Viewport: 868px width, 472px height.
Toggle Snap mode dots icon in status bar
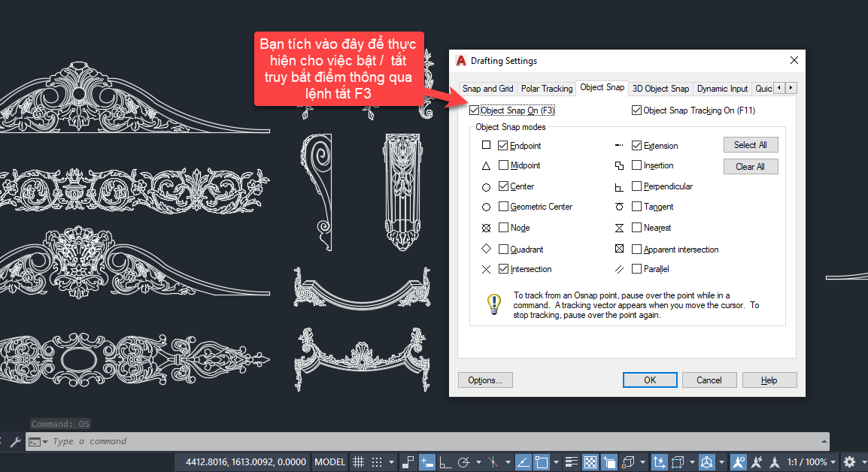coord(377,462)
